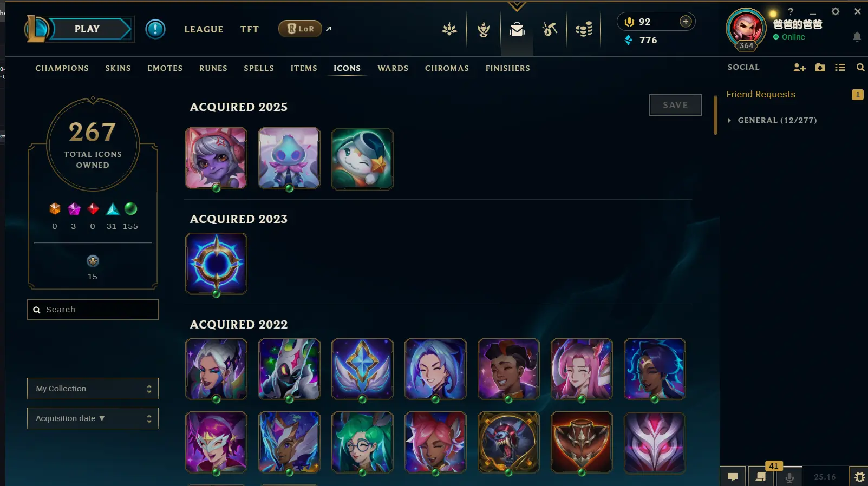This screenshot has width=868, height=486.
Task: Open the notifications bell icon
Action: pos(857,37)
